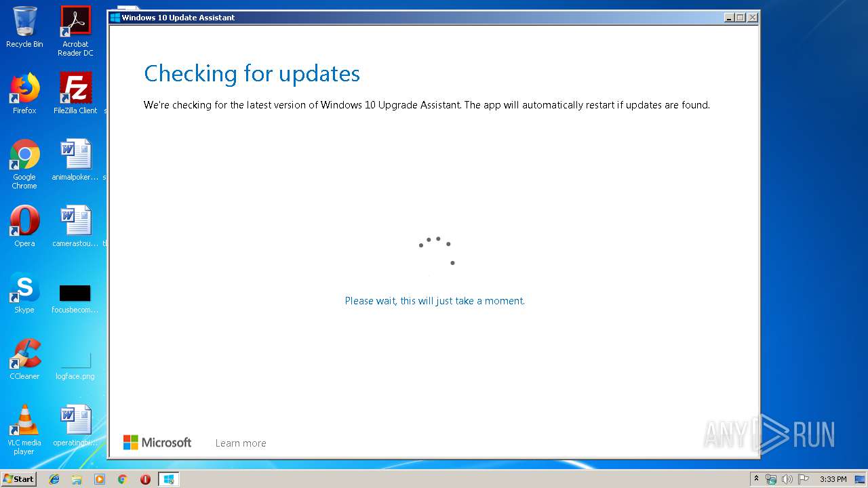Open Skype desktop shortcut
Image resolution: width=868 pixels, height=488 pixels.
pos(24,293)
